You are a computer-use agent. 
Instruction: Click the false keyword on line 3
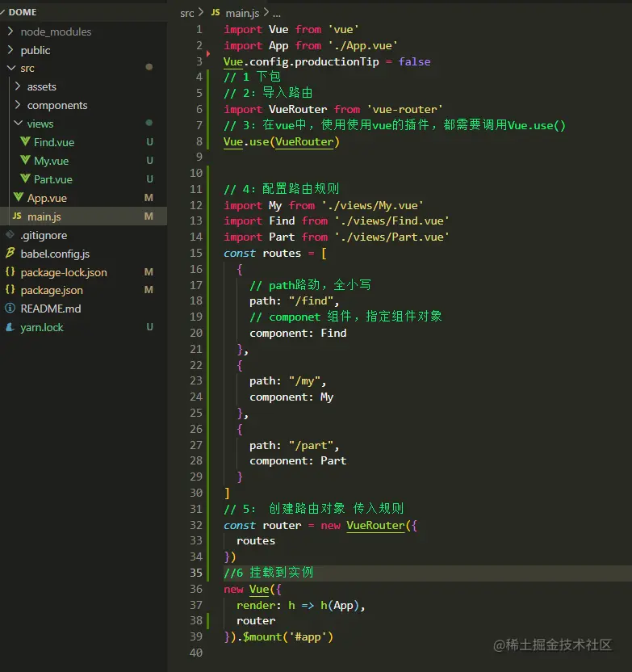tap(414, 61)
